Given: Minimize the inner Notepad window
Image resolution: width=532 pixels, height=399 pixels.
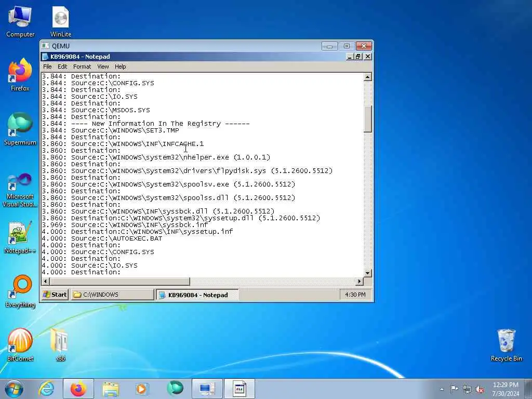Looking at the screenshot, I should (x=350, y=57).
